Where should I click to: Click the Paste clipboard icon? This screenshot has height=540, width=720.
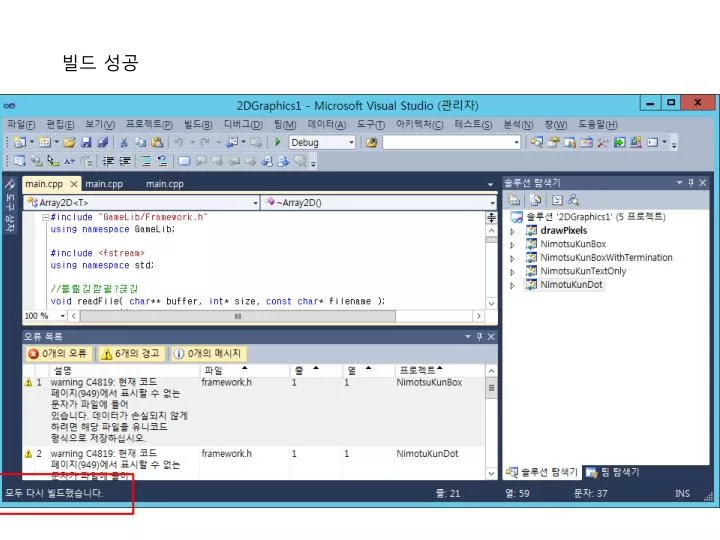pyautogui.click(x=157, y=142)
